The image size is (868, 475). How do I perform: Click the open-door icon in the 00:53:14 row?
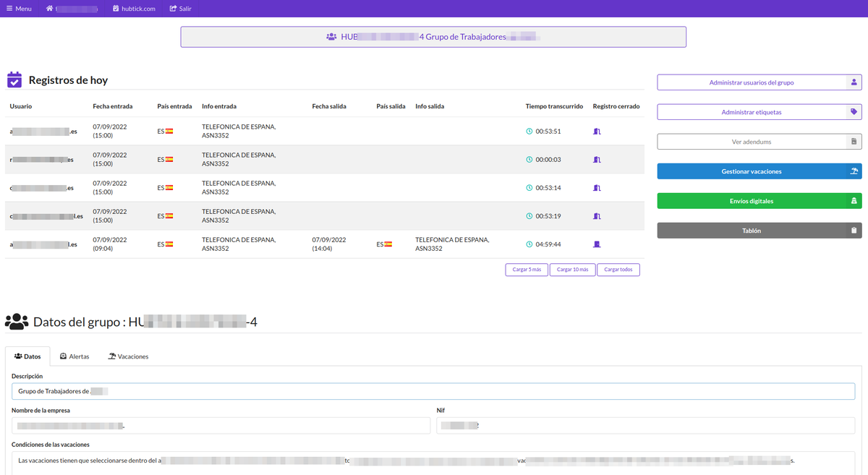[597, 188]
